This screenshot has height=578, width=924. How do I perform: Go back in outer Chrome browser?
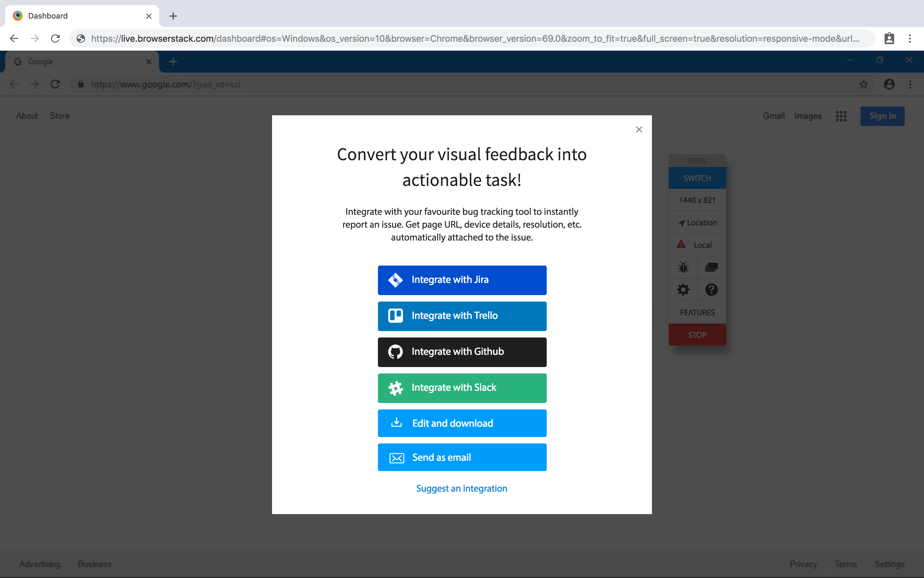pyautogui.click(x=14, y=38)
